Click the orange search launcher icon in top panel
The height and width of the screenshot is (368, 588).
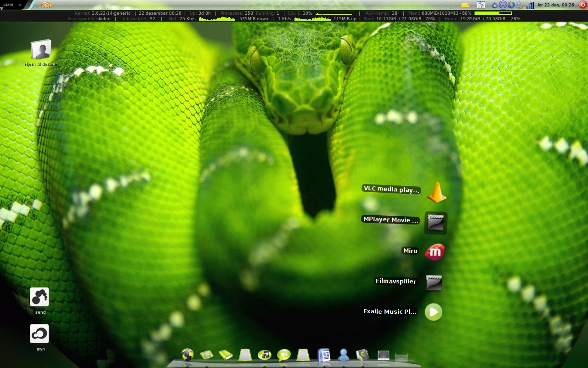(46, 5)
